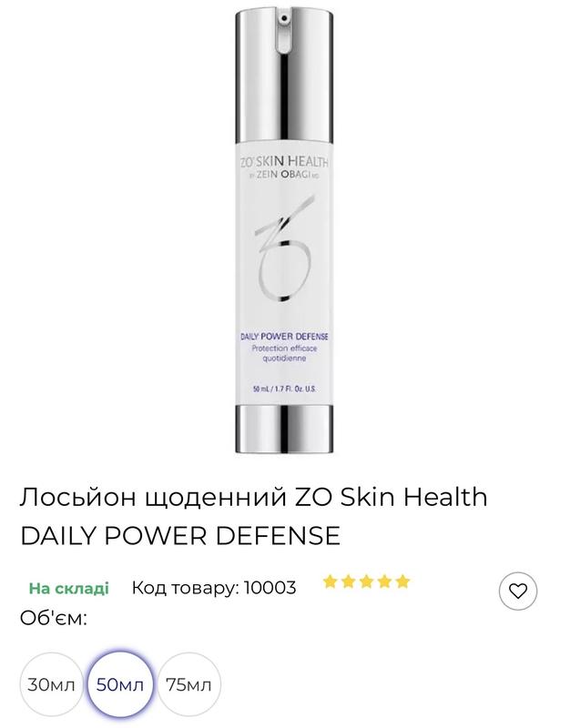Click the На складі stock status
The width and height of the screenshot is (570, 728).
pyautogui.click(x=69, y=588)
